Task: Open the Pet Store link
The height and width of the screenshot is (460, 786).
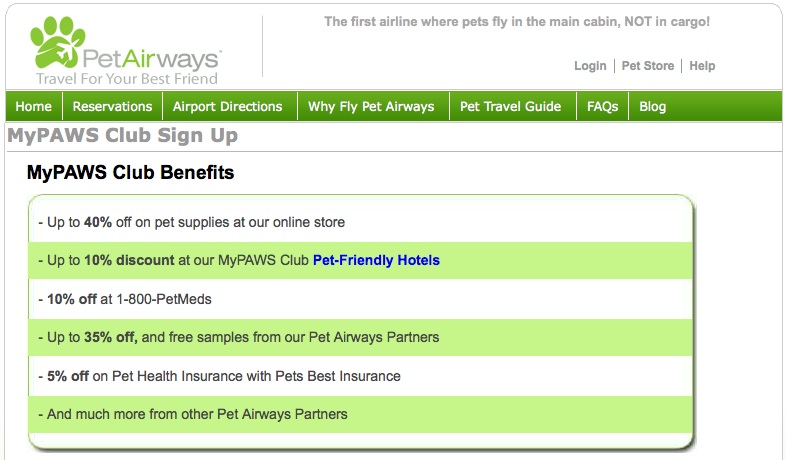Action: [x=648, y=66]
